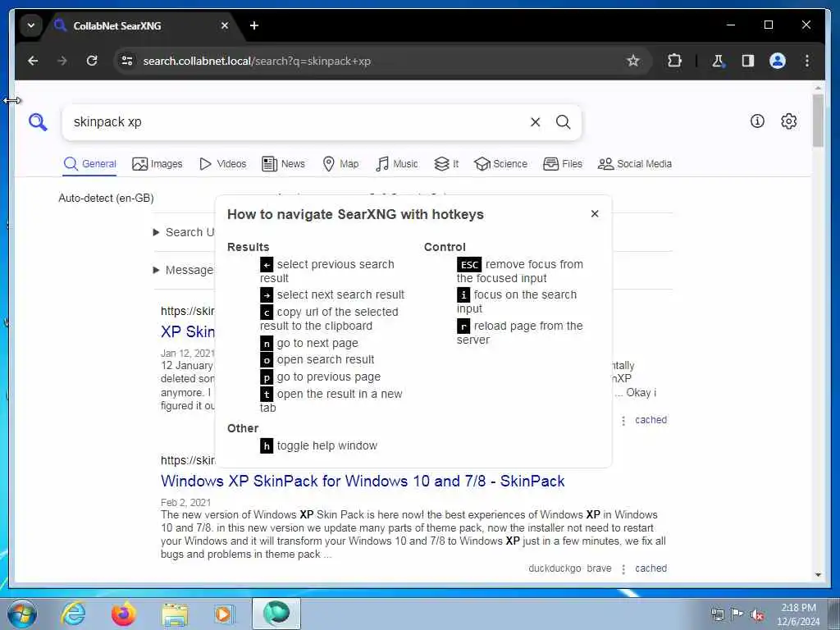The image size is (840, 630).
Task: Open the browser three-dot menu
Action: [x=807, y=61]
